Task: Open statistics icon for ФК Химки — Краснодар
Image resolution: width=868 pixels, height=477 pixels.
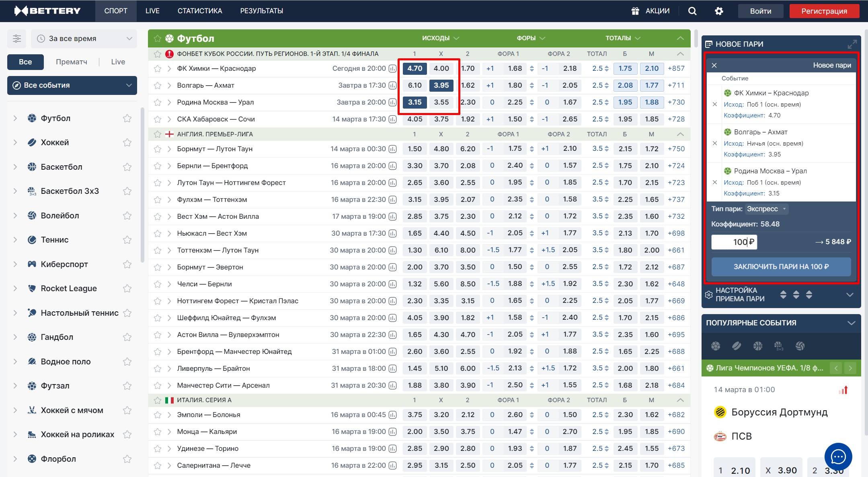Action: [392, 69]
